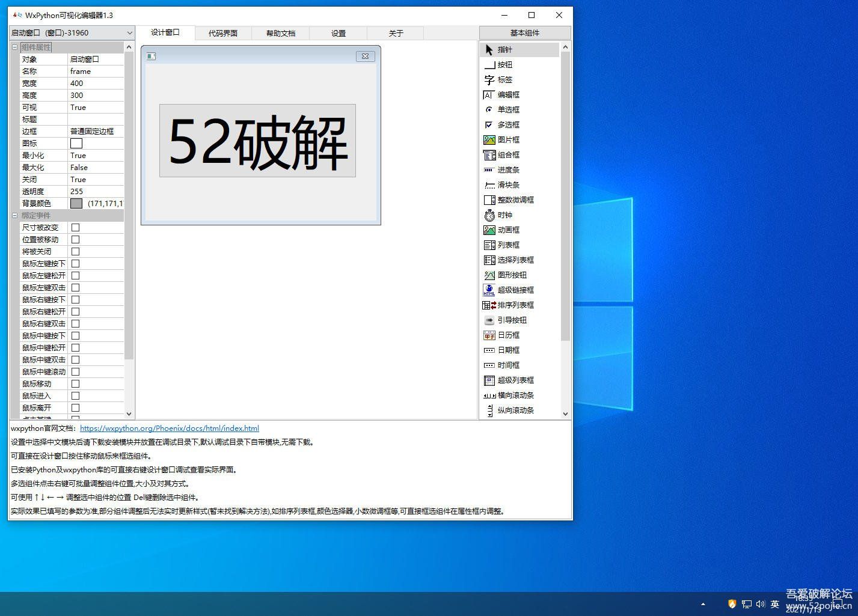Check the 鼠标左键松开 event box
Screen dimensions: 858x616
(x=76, y=276)
